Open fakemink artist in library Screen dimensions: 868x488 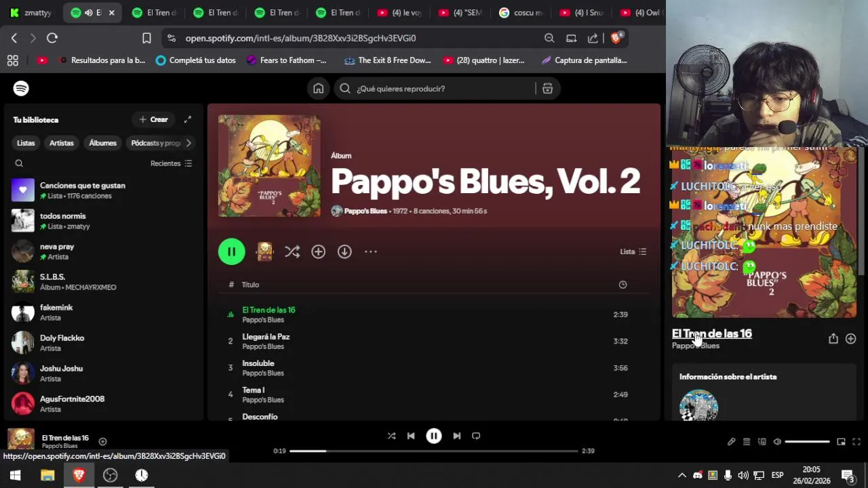(x=103, y=312)
